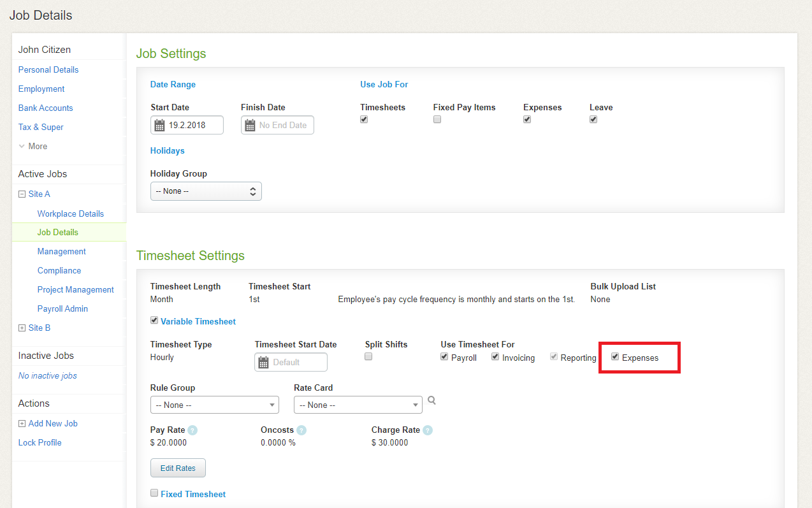
Task: Uncheck the Timesheets checkbox under Use Job For
Action: (364, 120)
